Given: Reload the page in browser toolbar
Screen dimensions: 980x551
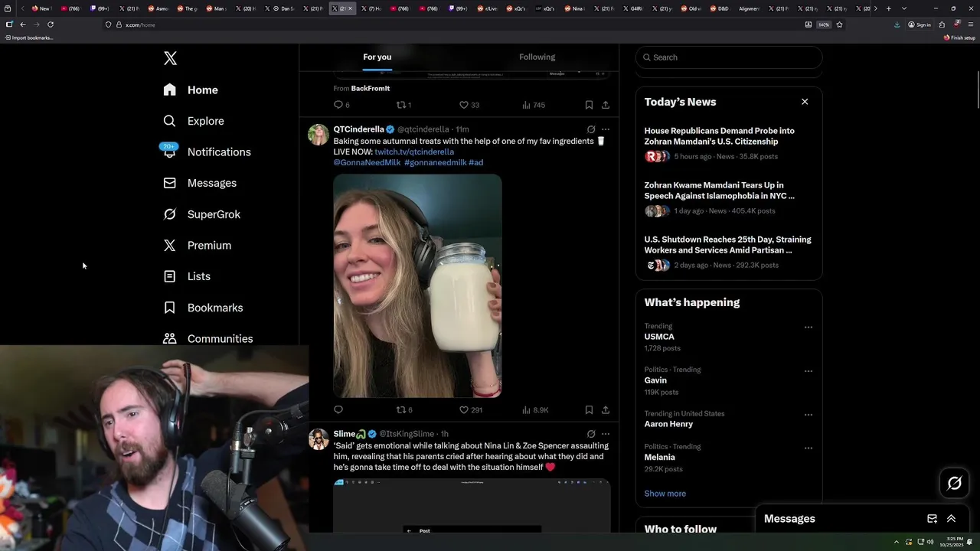Looking at the screenshot, I should (51, 24).
